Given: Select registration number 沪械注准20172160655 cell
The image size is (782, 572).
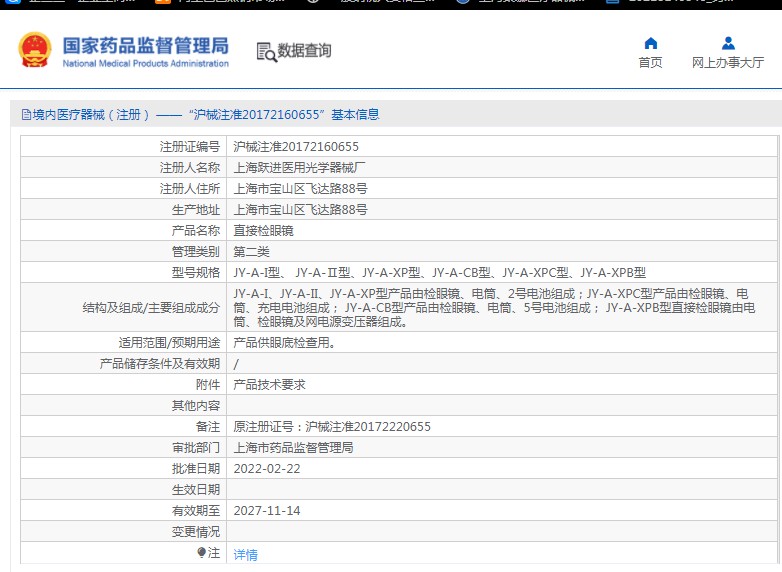Looking at the screenshot, I should tap(296, 147).
